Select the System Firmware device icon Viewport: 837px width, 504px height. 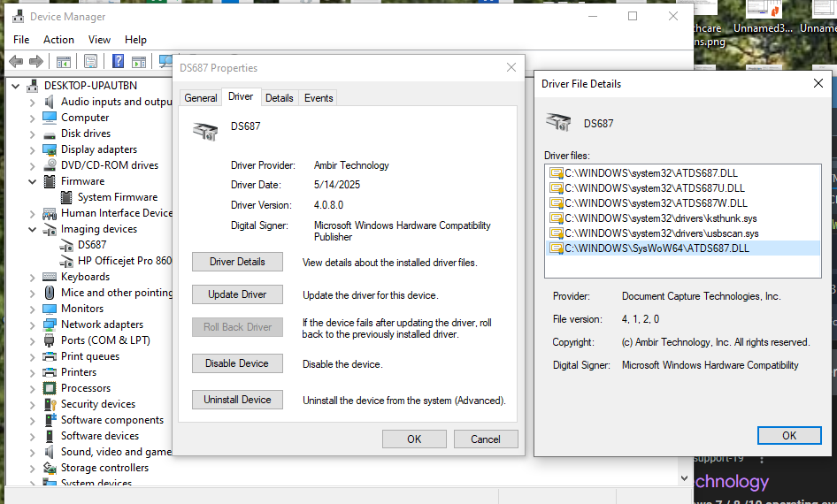point(66,197)
